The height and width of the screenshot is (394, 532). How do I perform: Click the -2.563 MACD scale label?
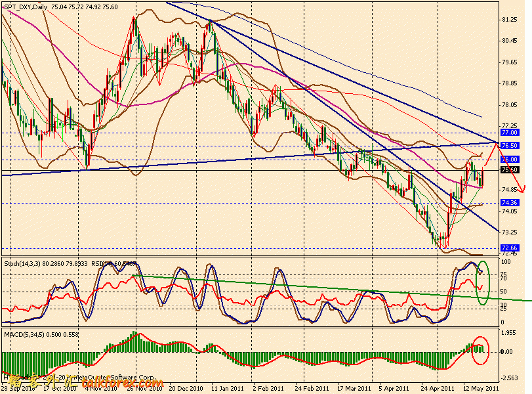tap(510, 378)
